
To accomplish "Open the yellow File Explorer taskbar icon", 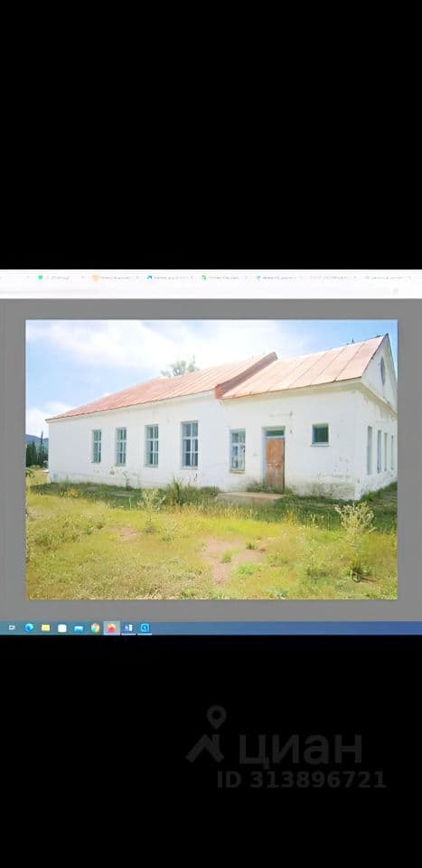I will 45,627.
